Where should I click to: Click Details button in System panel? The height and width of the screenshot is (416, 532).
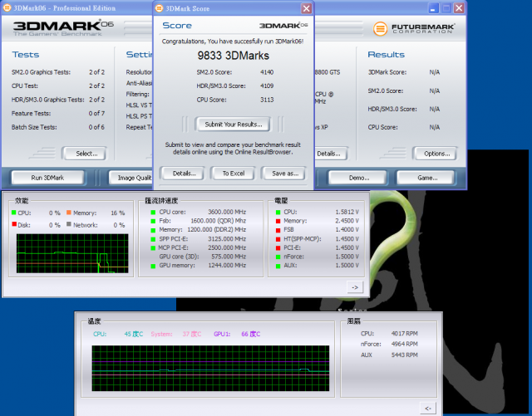[331, 154]
